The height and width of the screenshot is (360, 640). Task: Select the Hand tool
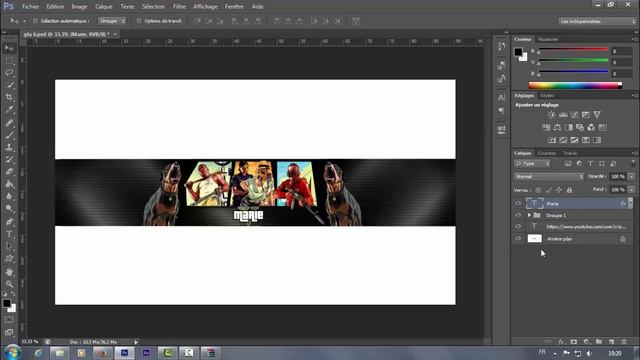[x=9, y=272]
